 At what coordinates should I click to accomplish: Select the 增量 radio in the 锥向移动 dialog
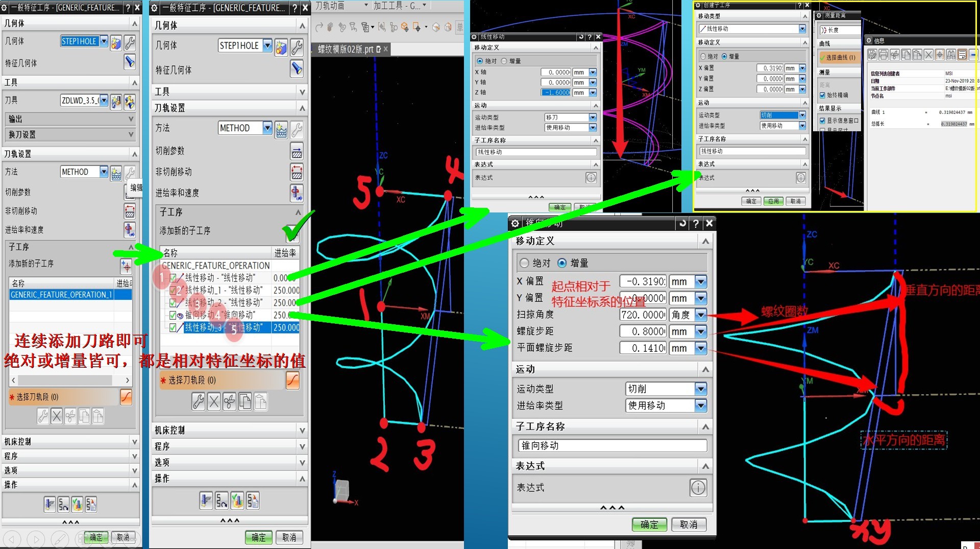coord(562,263)
